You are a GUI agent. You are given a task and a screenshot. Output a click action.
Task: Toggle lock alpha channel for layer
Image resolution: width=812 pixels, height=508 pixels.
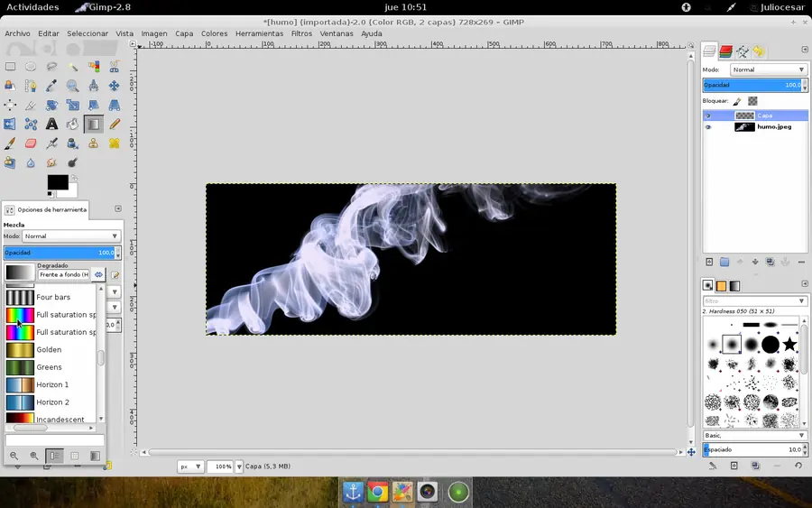(752, 101)
